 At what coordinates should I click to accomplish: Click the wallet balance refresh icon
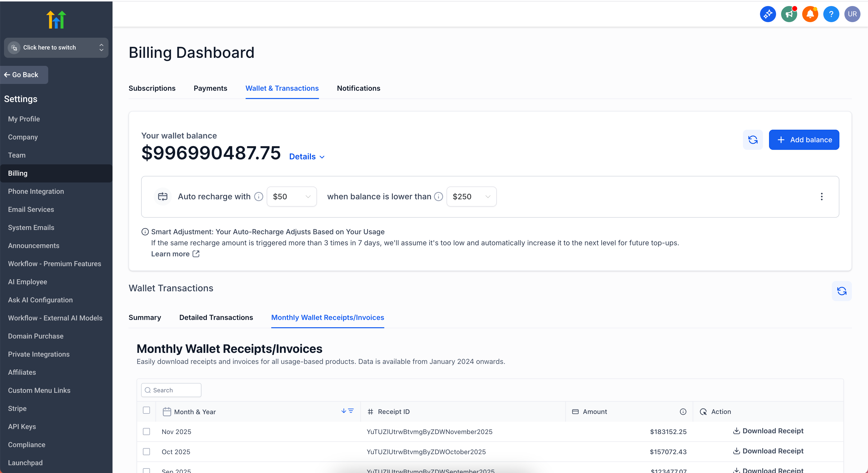[x=752, y=139]
